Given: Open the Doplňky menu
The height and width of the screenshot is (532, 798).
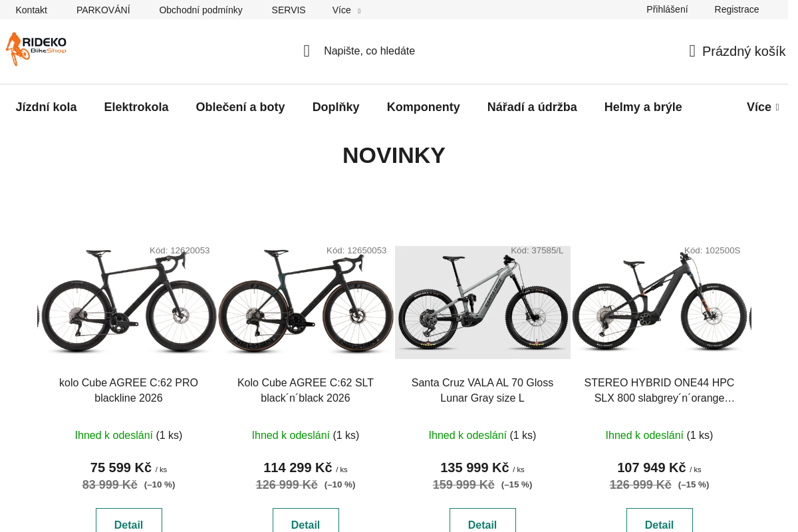Looking at the screenshot, I should click(x=336, y=107).
